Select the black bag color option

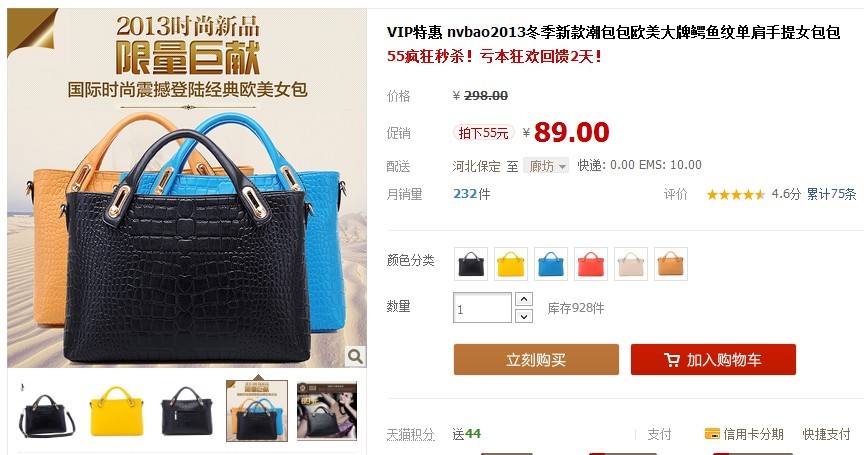(471, 264)
